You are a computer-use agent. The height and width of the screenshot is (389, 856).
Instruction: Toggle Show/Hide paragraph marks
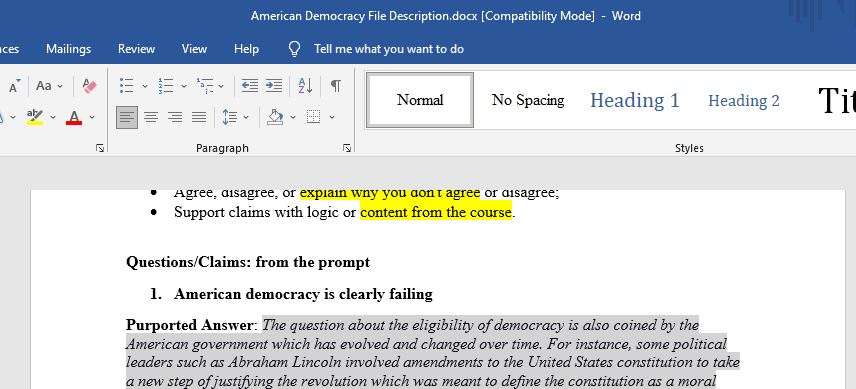point(336,86)
